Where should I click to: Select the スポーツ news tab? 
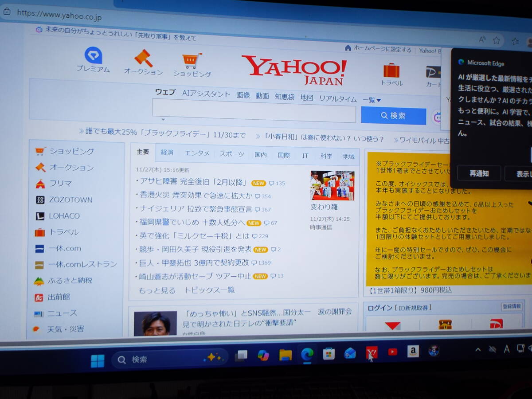click(232, 154)
